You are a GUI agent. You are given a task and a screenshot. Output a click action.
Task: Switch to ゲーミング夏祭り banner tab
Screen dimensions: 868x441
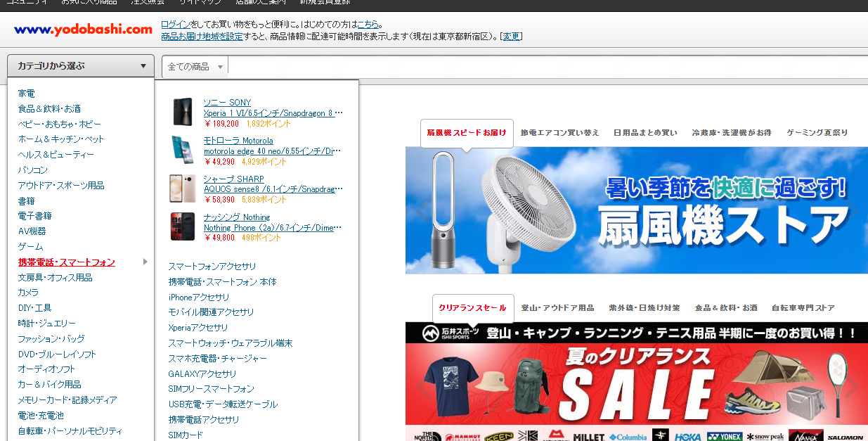pyautogui.click(x=817, y=132)
